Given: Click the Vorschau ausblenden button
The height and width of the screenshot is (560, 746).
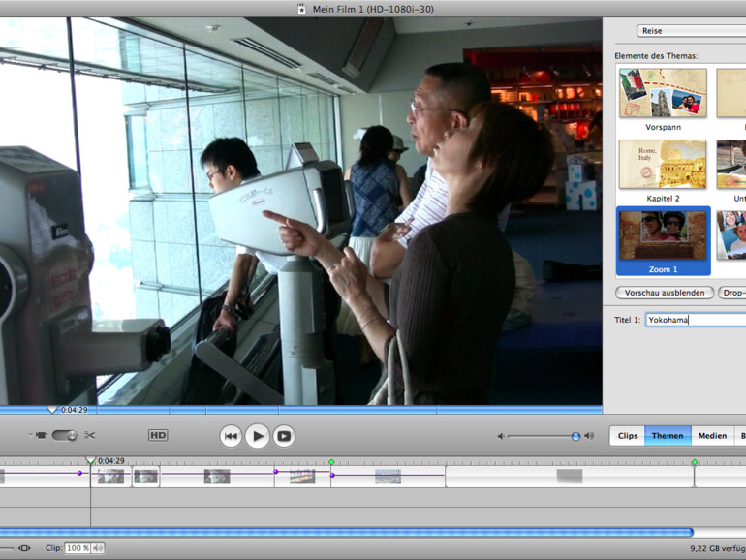Looking at the screenshot, I should point(665,293).
